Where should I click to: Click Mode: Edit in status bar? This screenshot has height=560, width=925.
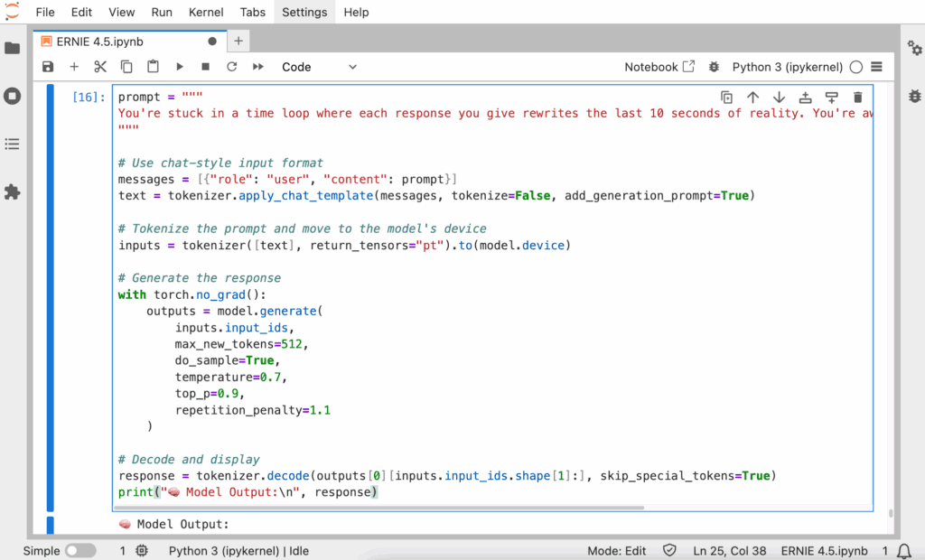616,551
